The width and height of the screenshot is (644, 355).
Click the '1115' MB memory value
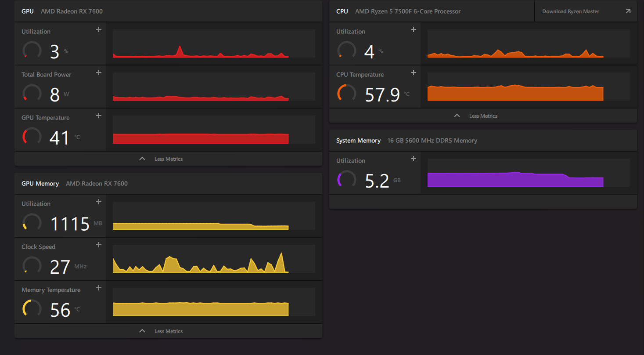point(70,224)
